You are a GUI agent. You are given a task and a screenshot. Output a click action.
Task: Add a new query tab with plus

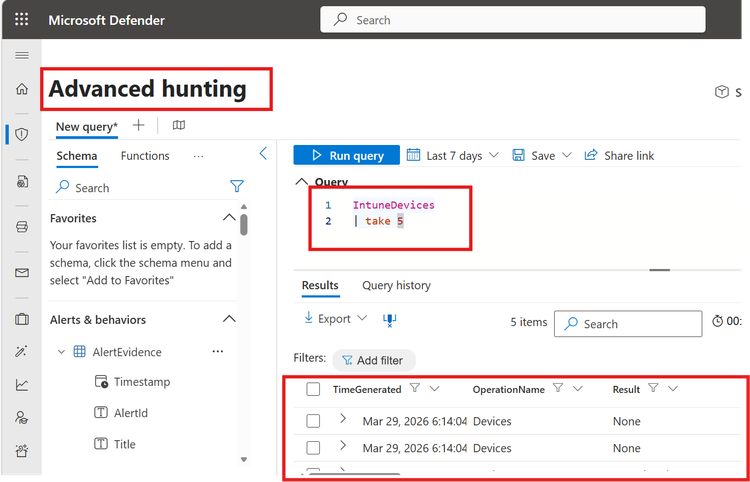point(138,125)
